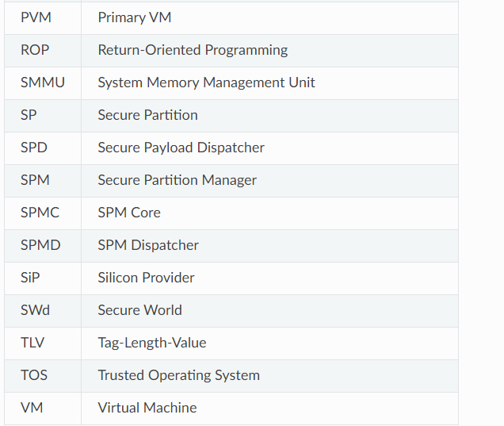Image resolution: width=504 pixels, height=426 pixels.
Task: Select System Memory Management Unit text
Action: 206,83
